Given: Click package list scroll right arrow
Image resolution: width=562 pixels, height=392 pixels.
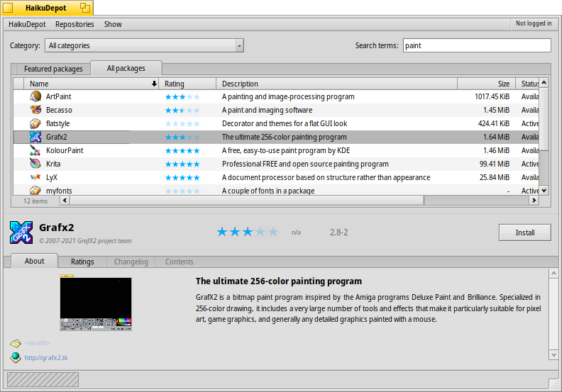Looking at the screenshot, I should click(x=534, y=201).
